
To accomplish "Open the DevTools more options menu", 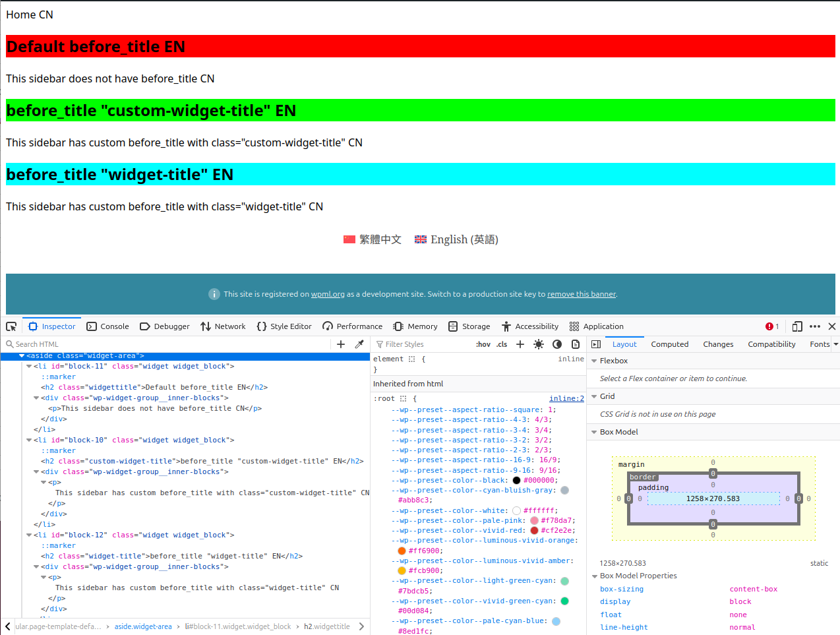I will 815,326.
